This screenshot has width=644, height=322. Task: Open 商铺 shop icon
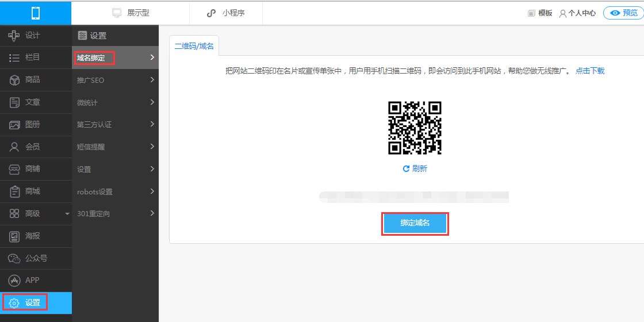pyautogui.click(x=14, y=169)
